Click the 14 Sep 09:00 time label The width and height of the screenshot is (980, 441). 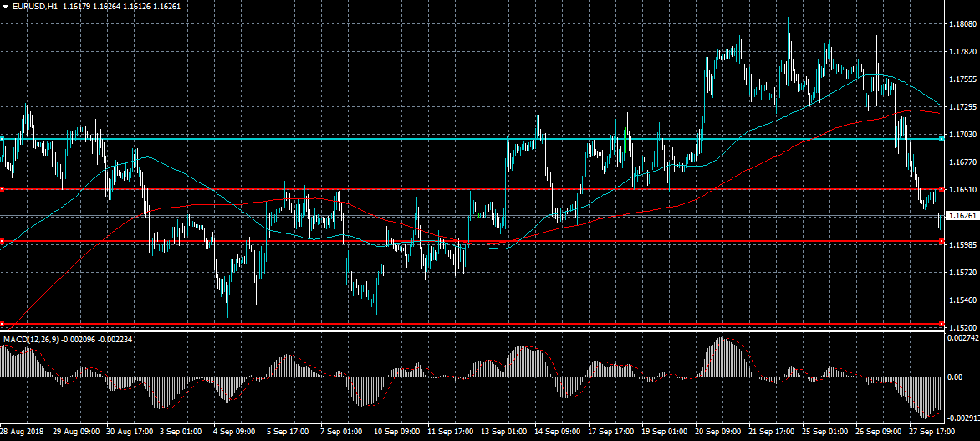coord(557,432)
